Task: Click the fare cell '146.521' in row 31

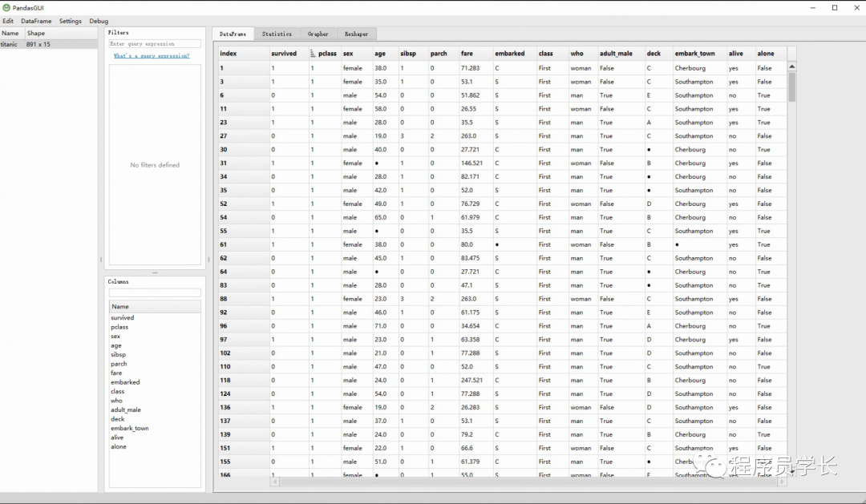Action: [475, 163]
